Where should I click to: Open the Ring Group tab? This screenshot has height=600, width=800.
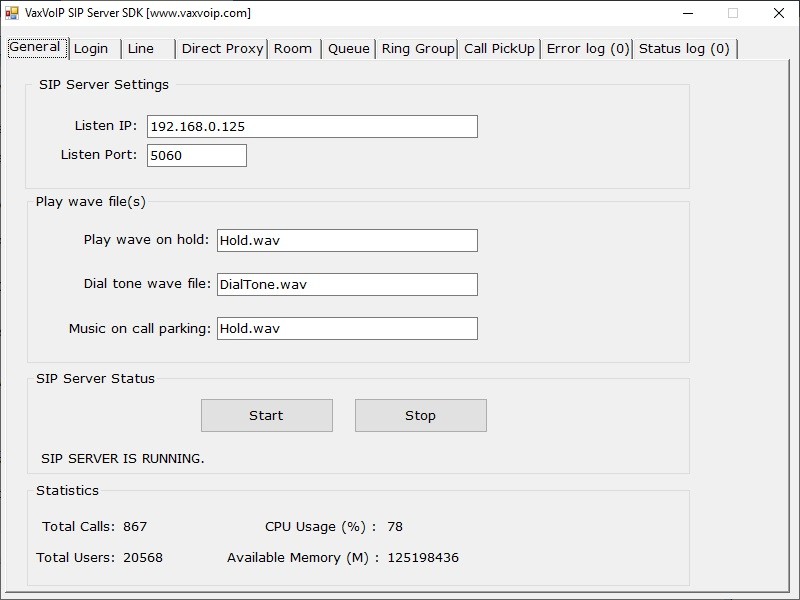coord(417,48)
